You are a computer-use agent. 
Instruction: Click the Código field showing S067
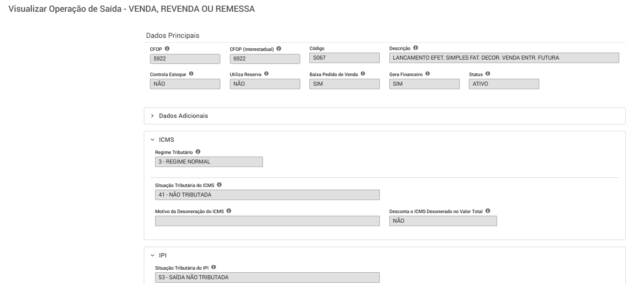click(345, 59)
